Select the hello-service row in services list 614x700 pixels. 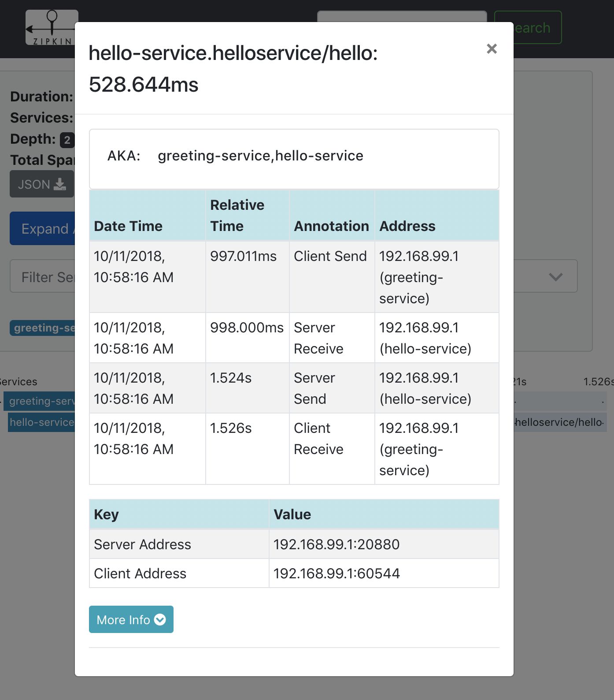(x=41, y=422)
